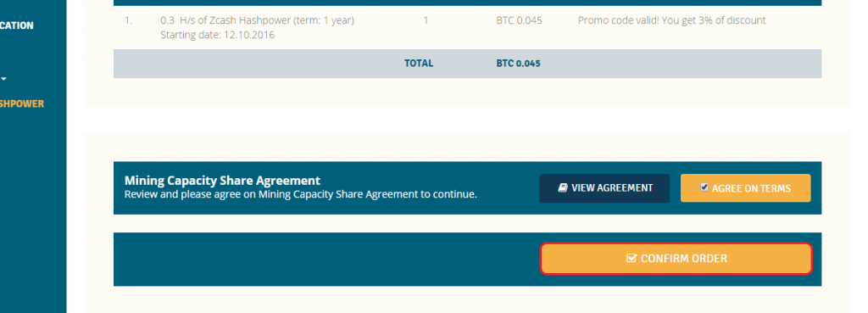Image resolution: width=868 pixels, height=313 pixels.
Task: Open the orange HASHPOWER sidebar item
Action: (x=21, y=103)
